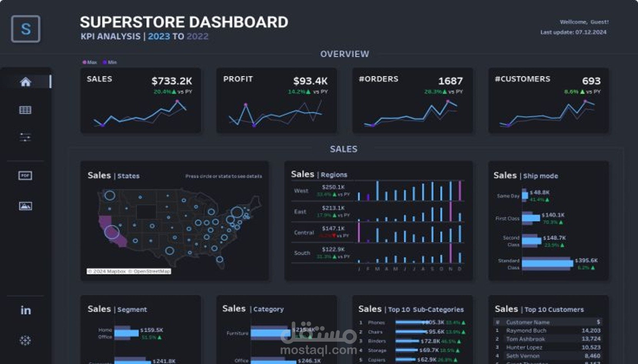The height and width of the screenshot is (364, 638).
Task: Click the Mapbox attribution link
Action: pyautogui.click(x=107, y=271)
